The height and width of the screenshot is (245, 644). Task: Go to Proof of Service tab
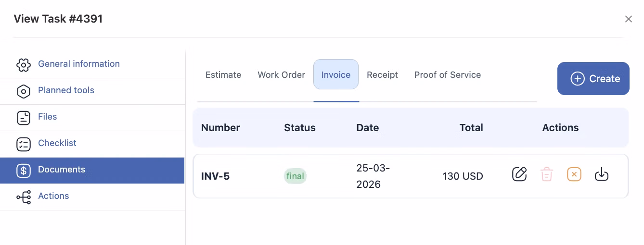coord(448,75)
